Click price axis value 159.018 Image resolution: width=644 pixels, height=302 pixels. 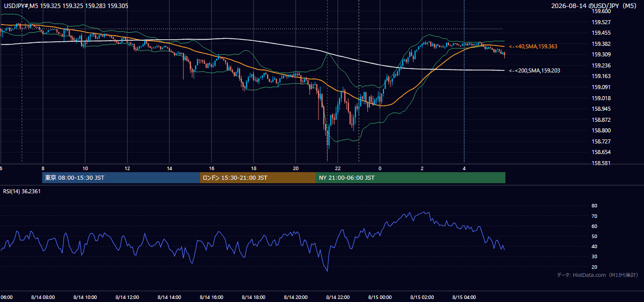pyautogui.click(x=601, y=98)
